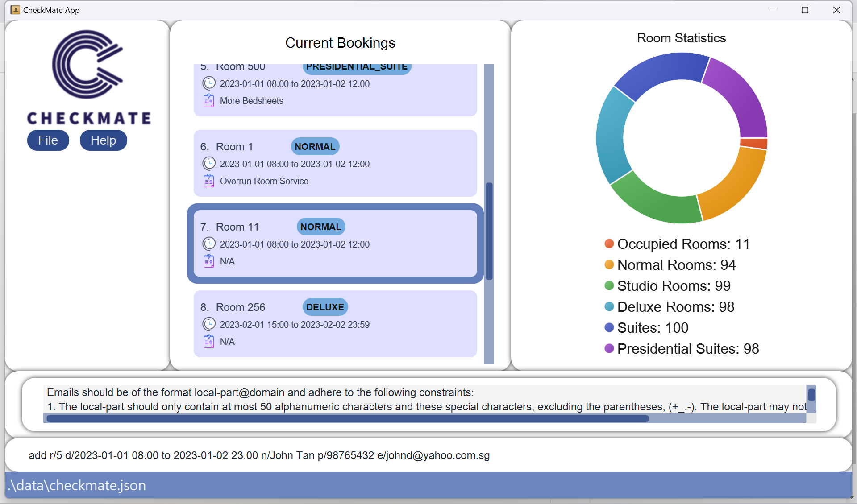Click the bookings list vertical scrollbar thumb
Viewport: 857px width, 504px height.
click(489, 231)
